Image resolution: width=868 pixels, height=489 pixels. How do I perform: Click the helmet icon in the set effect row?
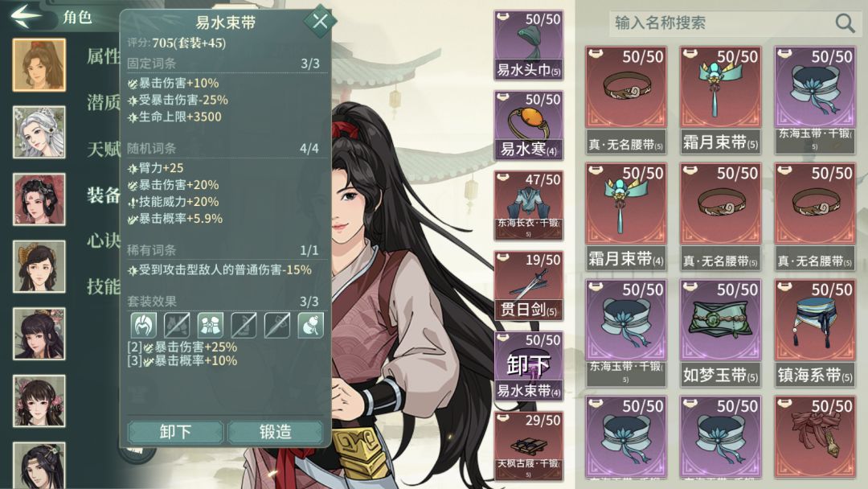(x=143, y=325)
